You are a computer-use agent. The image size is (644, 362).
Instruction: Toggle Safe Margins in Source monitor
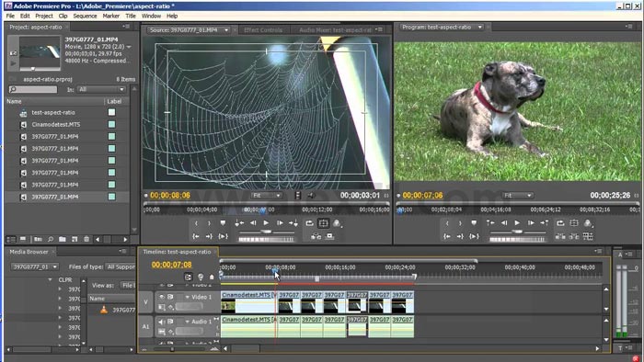[x=323, y=223]
